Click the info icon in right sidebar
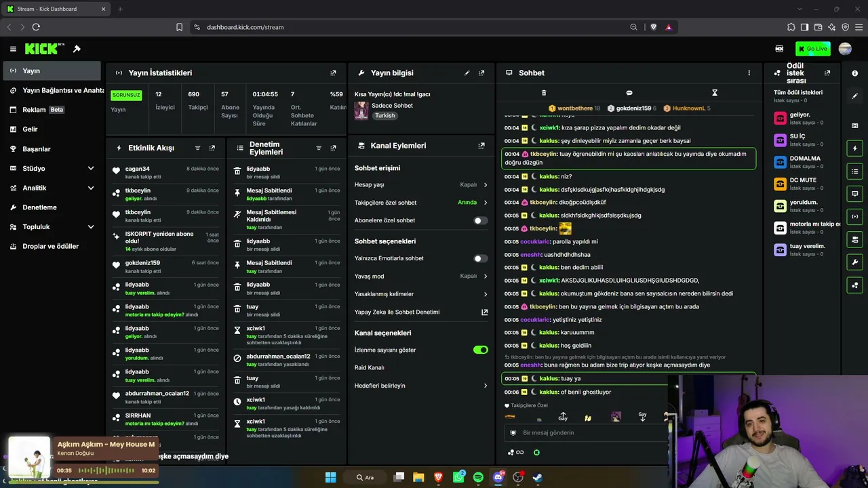 pos(854,73)
